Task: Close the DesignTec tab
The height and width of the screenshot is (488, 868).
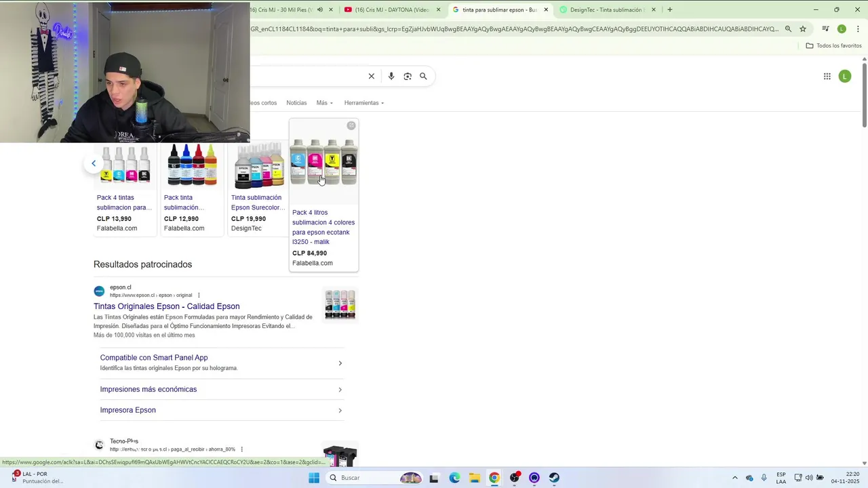Action: pos(654,9)
